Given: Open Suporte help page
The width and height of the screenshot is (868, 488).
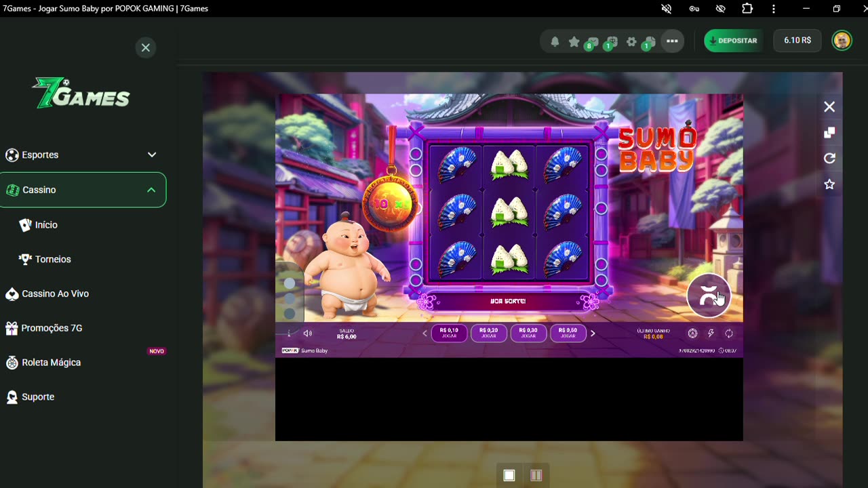Looking at the screenshot, I should (30, 397).
